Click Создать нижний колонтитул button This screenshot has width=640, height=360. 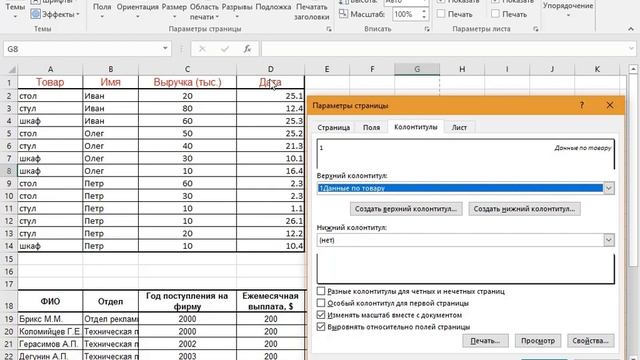coord(524,209)
